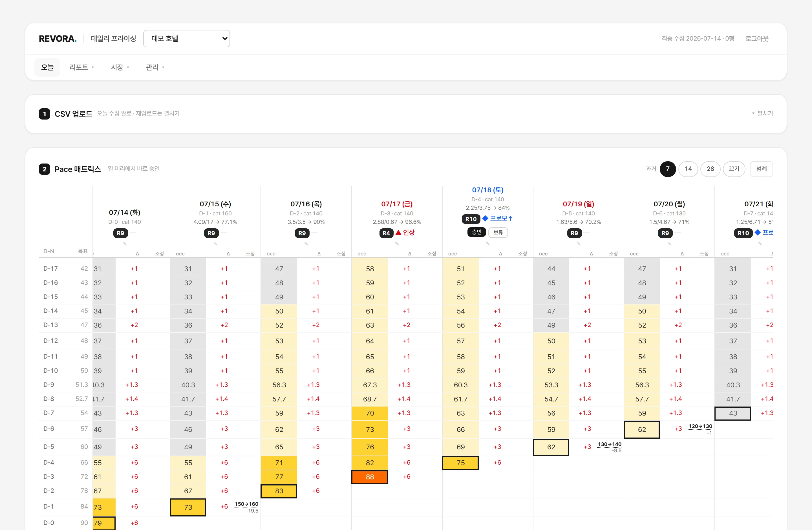
Task: Approve 07/18 pricing with 승인
Action: coord(476,232)
